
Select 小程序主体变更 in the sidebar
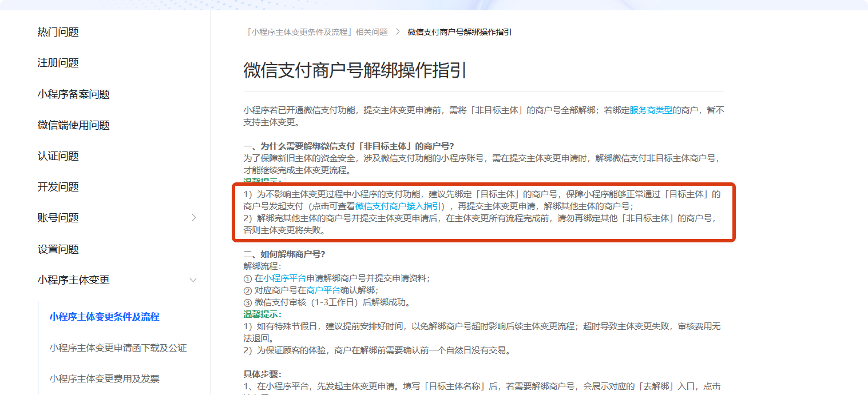click(x=74, y=280)
